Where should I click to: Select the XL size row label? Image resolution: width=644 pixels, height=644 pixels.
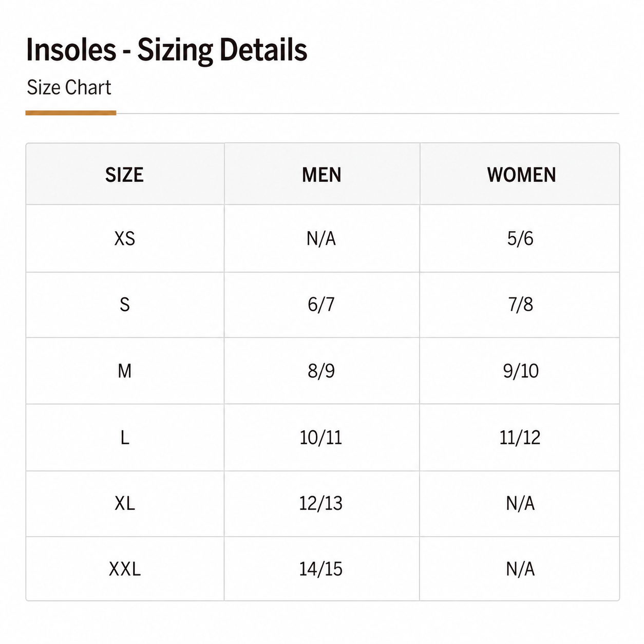[125, 504]
